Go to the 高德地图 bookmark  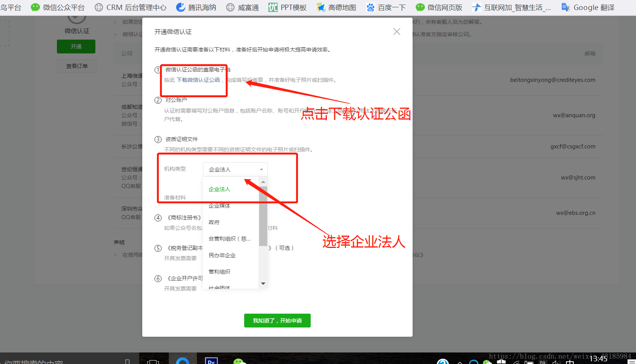click(x=336, y=7)
